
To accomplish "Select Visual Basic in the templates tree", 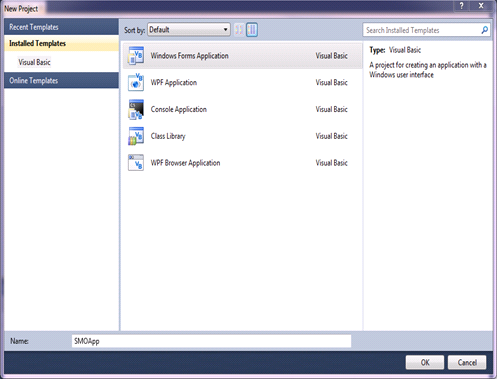I will tap(34, 62).
